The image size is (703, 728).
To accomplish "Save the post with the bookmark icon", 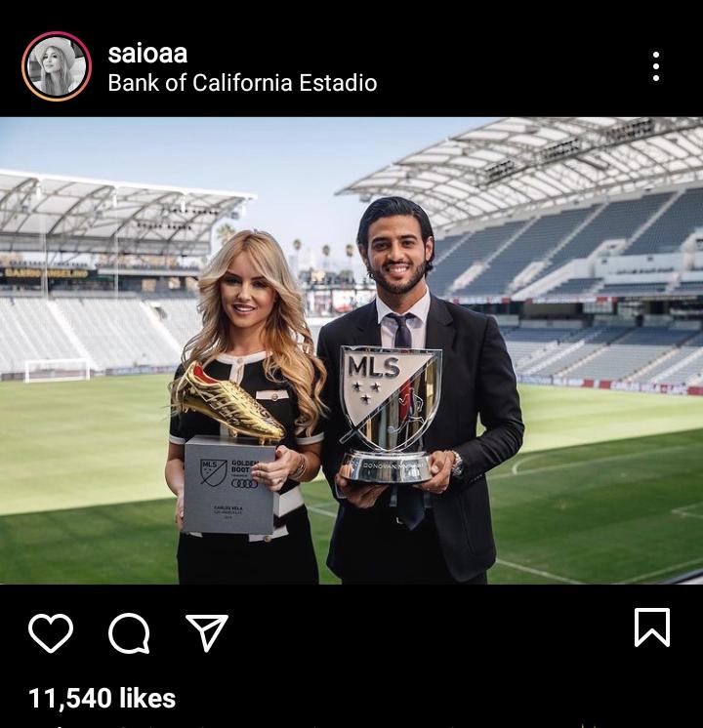I will click(x=652, y=627).
